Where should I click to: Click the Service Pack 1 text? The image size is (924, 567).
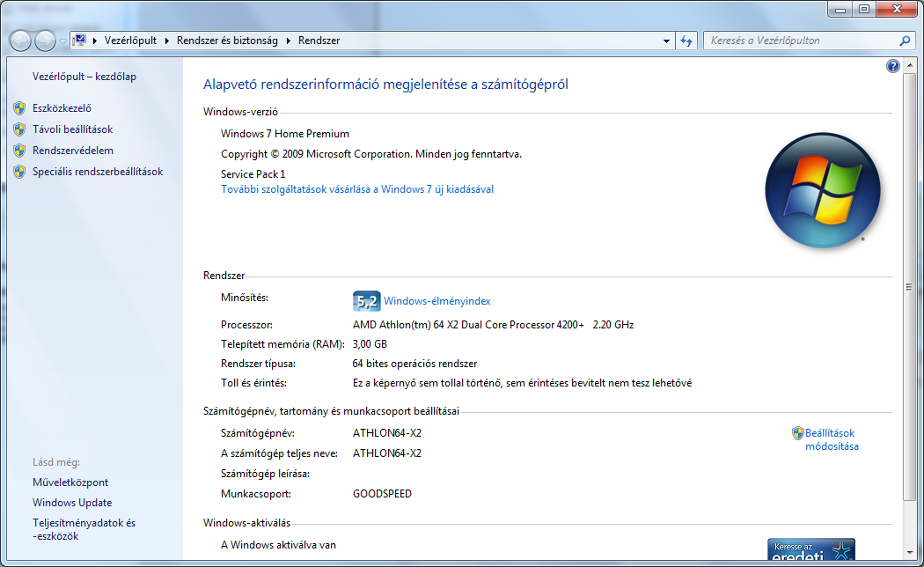pyautogui.click(x=253, y=174)
